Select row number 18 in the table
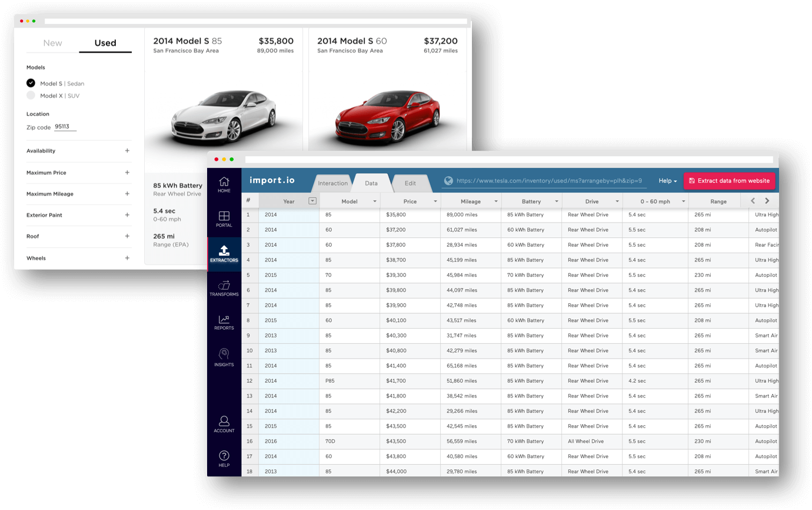 [x=249, y=472]
